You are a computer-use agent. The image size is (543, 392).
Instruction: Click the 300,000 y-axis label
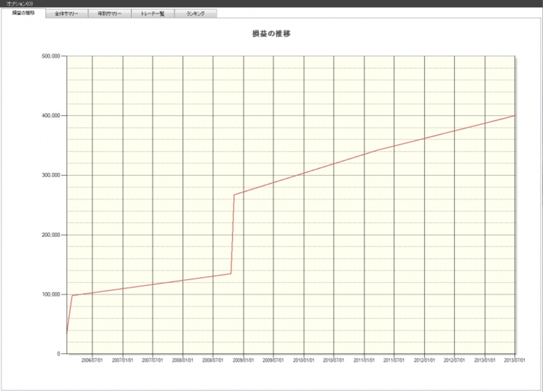coord(51,175)
